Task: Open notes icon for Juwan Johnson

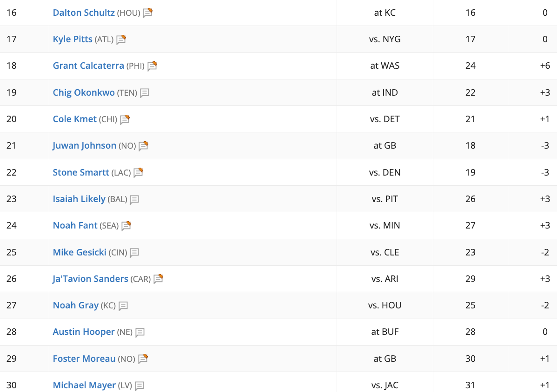Action: click(x=143, y=146)
